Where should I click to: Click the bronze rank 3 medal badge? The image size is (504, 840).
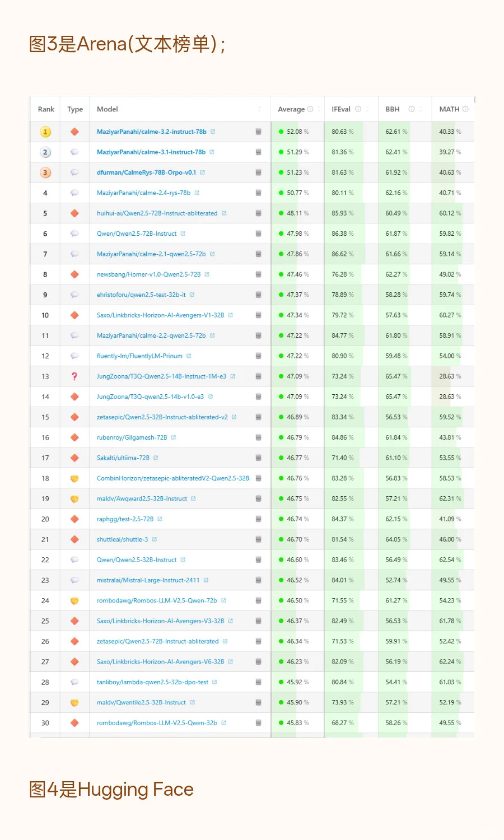click(45, 172)
